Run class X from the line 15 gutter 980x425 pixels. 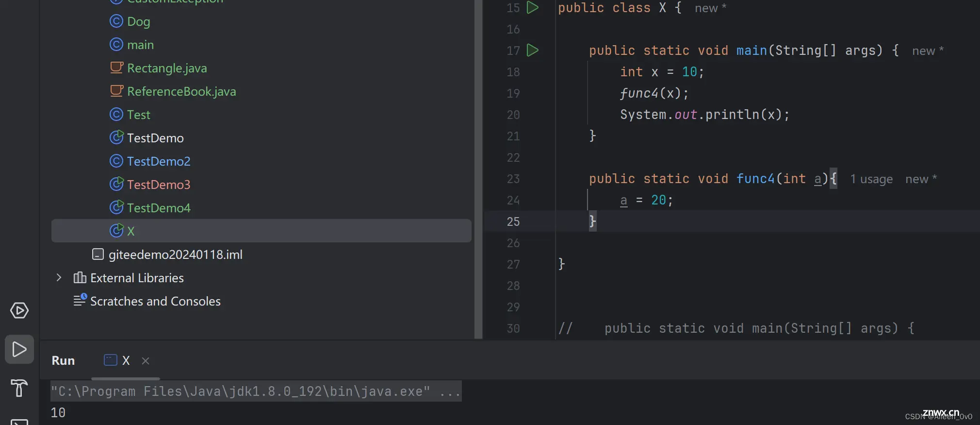[533, 7]
